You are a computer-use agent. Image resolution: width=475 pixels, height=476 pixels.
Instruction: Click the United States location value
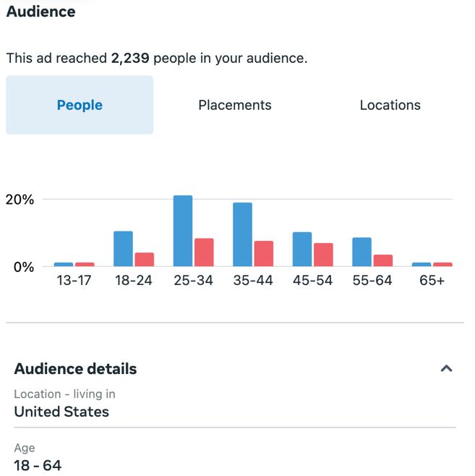pyautogui.click(x=61, y=412)
